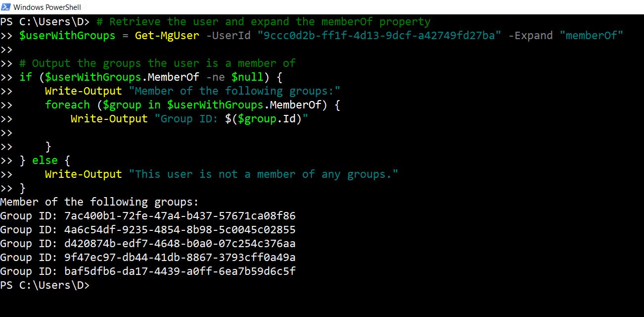This screenshot has height=317, width=644.
Task: Click the Get-MgUser cmdlet in the command
Action: [167, 36]
